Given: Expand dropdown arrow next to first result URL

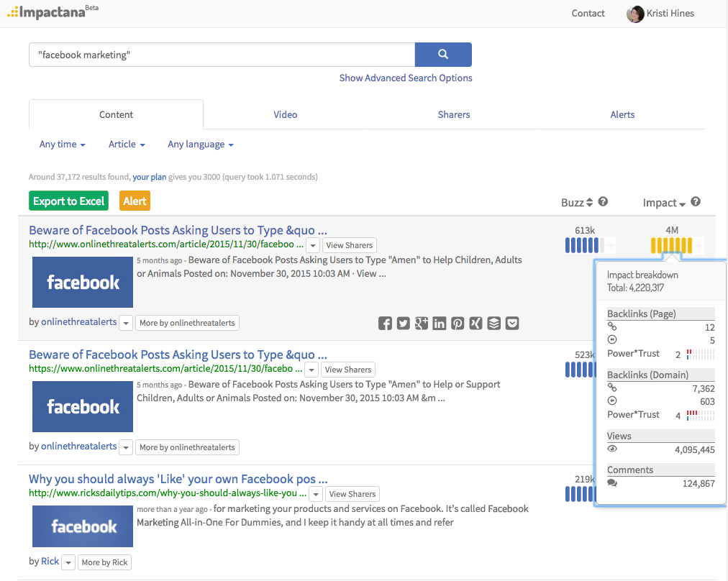Looking at the screenshot, I should click(x=313, y=245).
